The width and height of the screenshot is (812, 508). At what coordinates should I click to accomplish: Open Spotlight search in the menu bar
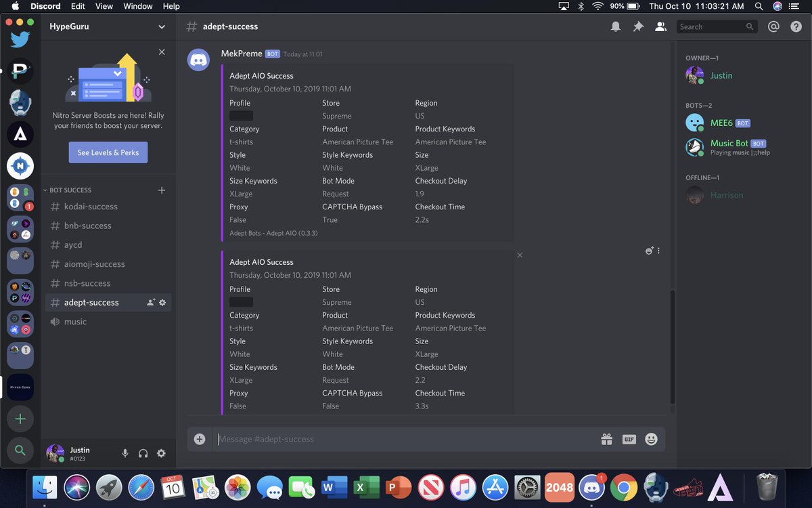click(x=761, y=6)
